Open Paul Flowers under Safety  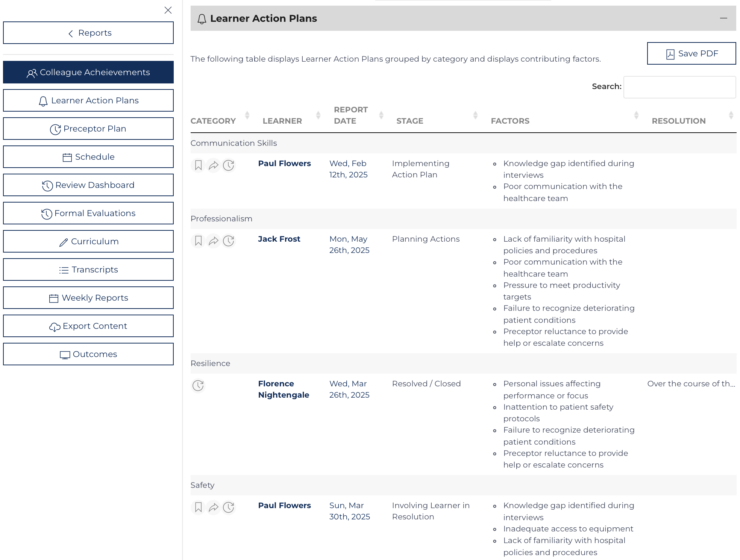284,506
